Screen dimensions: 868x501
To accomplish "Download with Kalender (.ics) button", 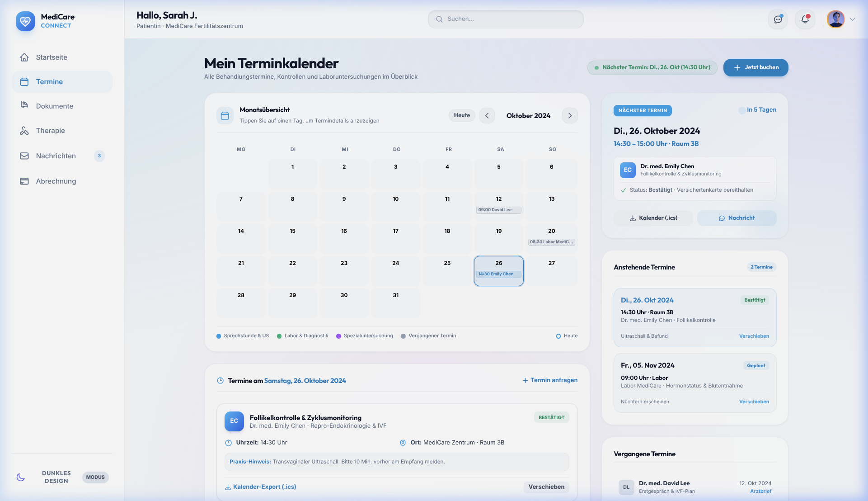I will (653, 218).
